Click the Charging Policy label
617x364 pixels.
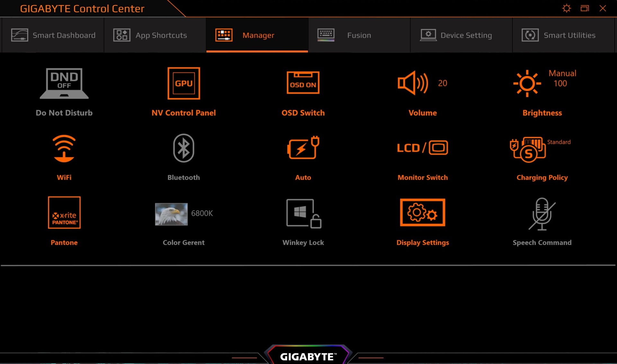click(x=542, y=177)
